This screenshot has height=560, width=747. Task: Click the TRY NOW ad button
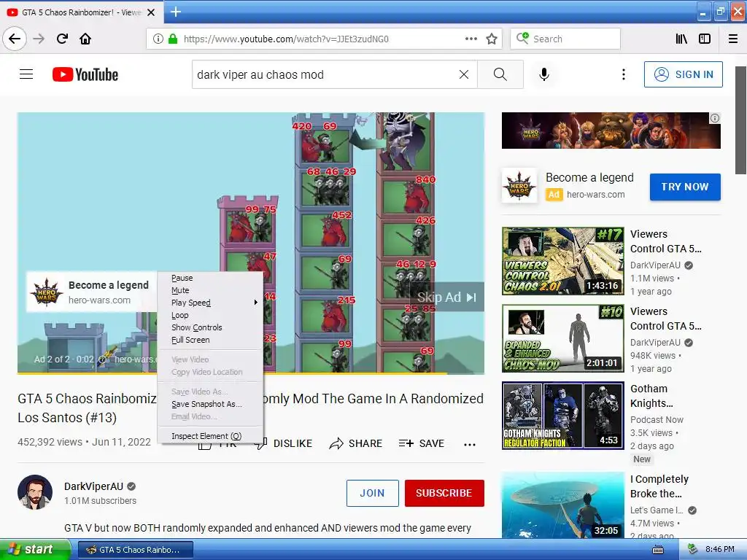click(x=685, y=187)
